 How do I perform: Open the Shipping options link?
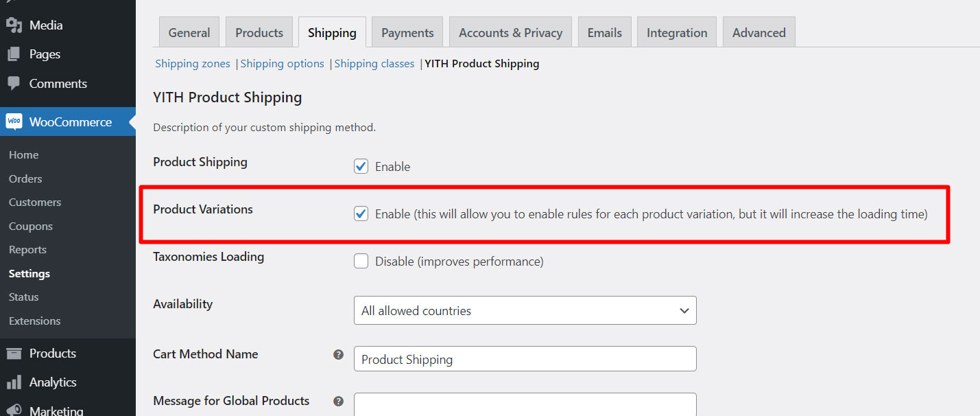click(x=283, y=64)
